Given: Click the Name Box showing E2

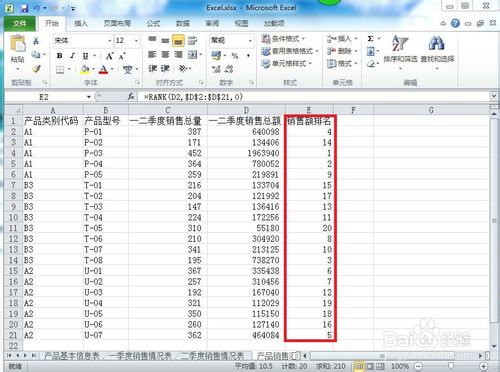Looking at the screenshot, I should [x=45, y=97].
